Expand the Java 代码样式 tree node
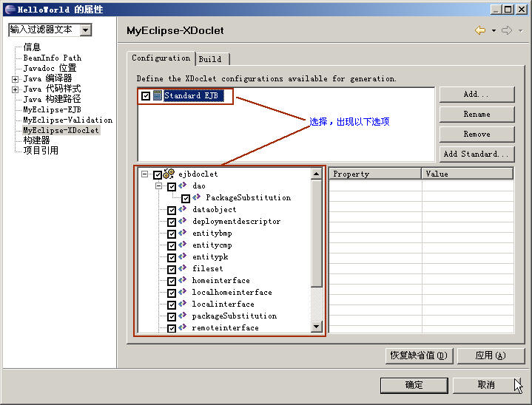The height and width of the screenshot is (405, 532). (x=15, y=90)
